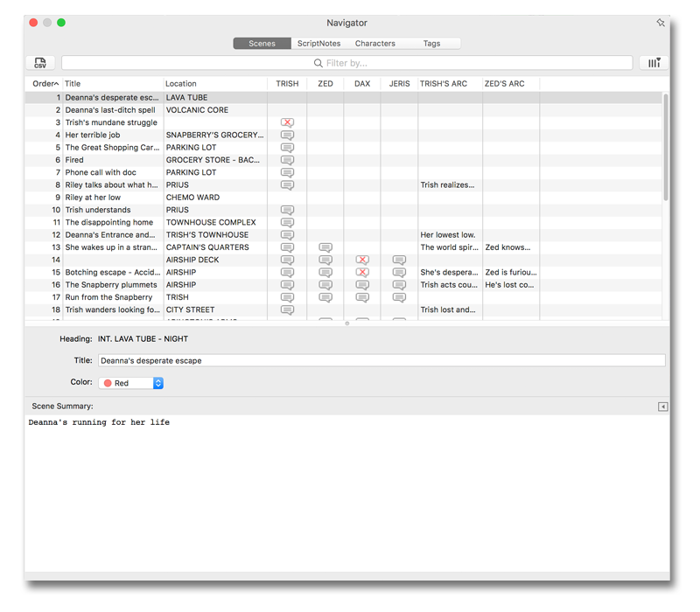Click the CSV export icon
This screenshot has height=612, width=700.
point(40,63)
